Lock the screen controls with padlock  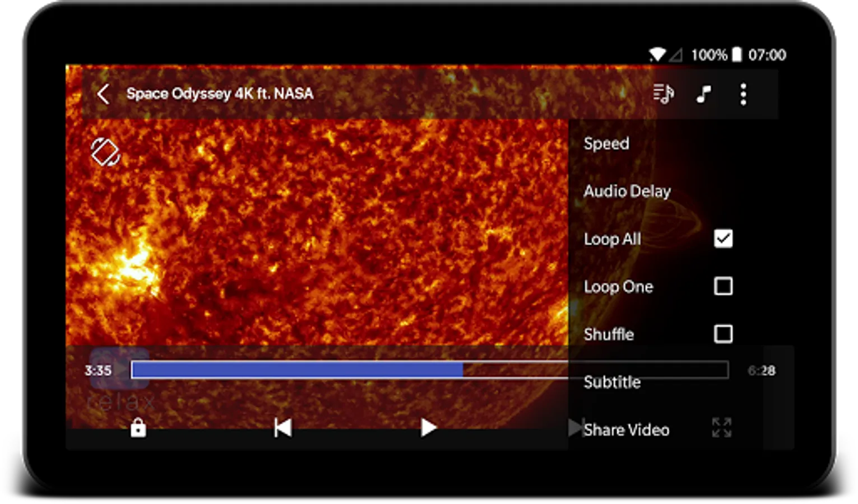click(x=138, y=428)
